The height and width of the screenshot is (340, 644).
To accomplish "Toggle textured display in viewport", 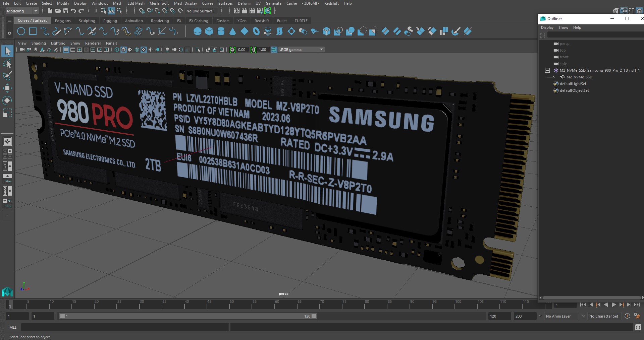I will click(x=144, y=50).
